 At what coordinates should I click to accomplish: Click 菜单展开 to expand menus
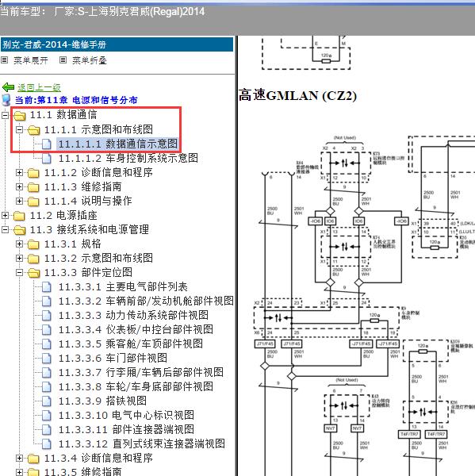31,60
